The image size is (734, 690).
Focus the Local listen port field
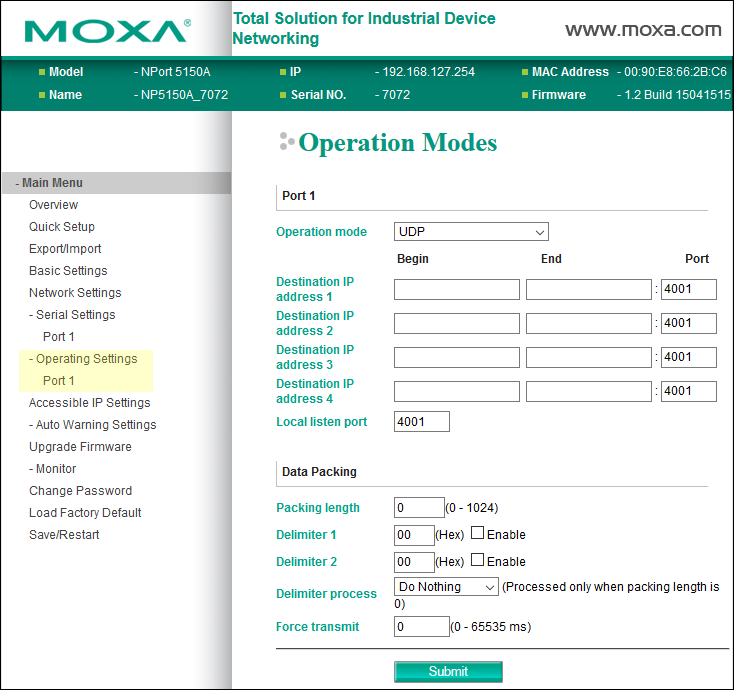point(421,422)
